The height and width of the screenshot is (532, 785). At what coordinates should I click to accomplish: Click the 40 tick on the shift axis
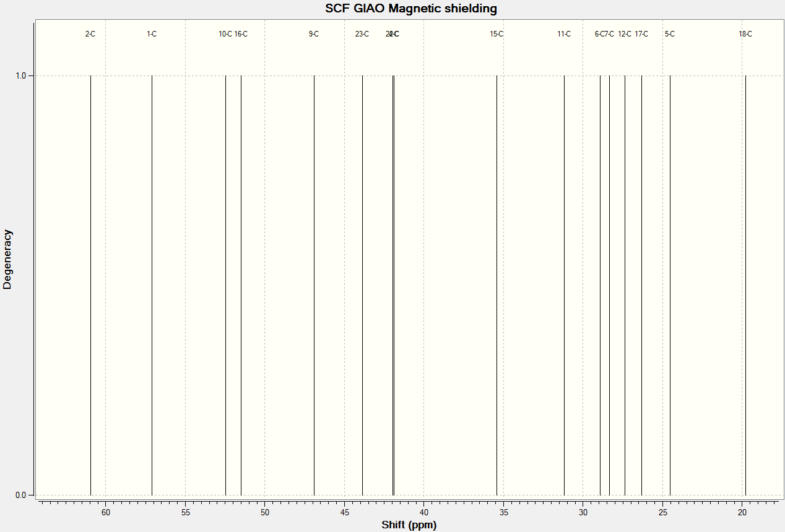point(424,513)
